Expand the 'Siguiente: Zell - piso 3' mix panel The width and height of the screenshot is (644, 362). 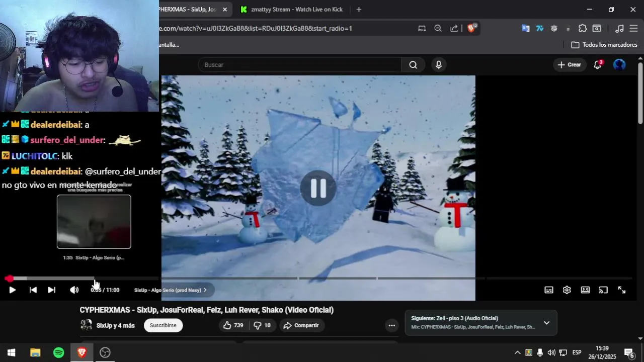point(546,323)
